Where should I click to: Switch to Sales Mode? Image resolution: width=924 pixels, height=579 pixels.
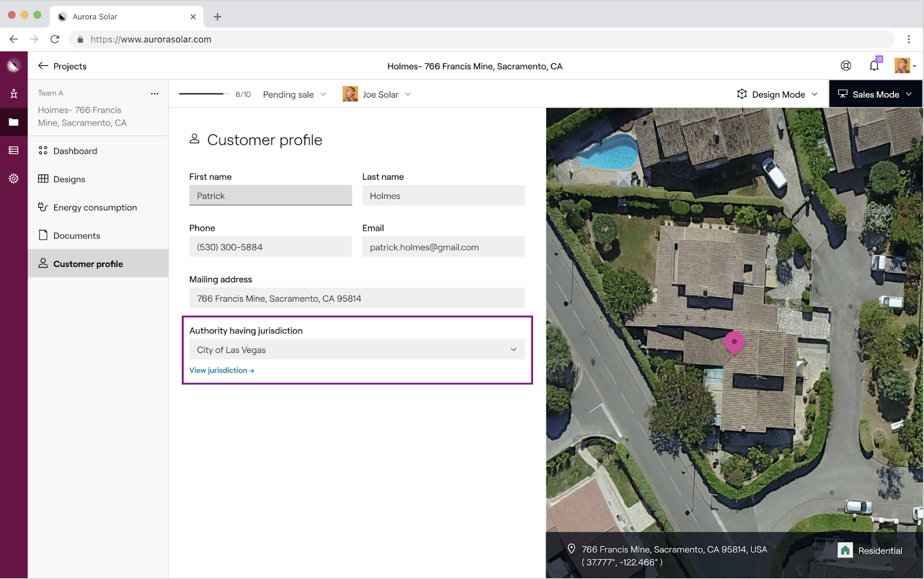point(874,94)
